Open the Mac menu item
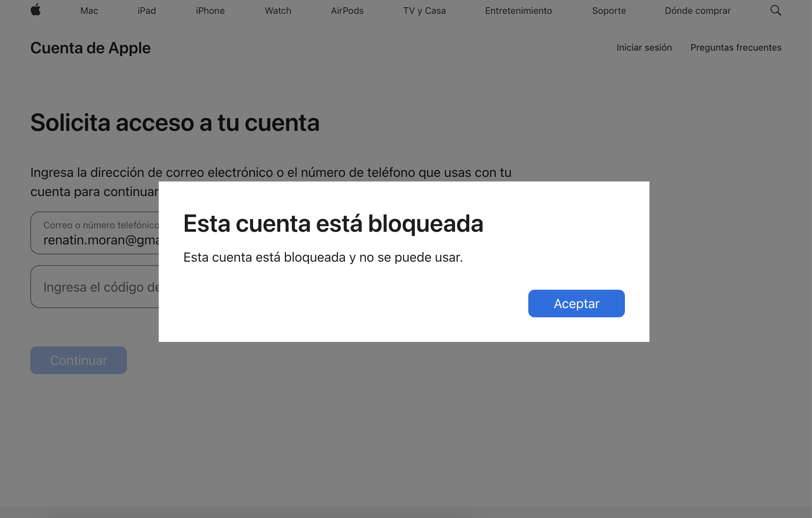Screen dimensions: 812x518 tap(89, 11)
